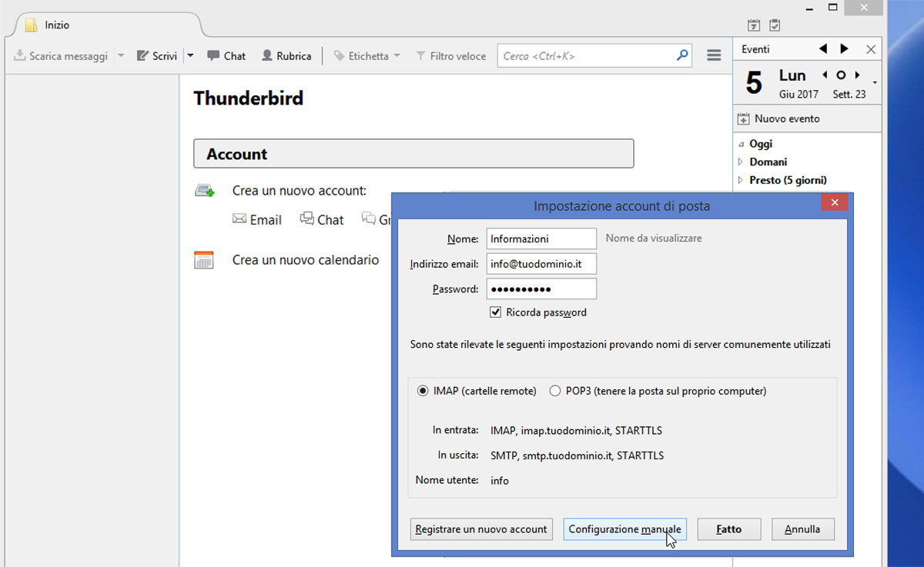Open the small dropdown arrow beside the date
924x567 pixels.
[875, 82]
